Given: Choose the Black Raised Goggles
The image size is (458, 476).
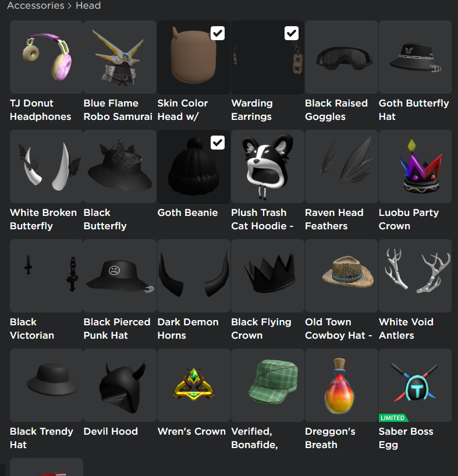Looking at the screenshot, I should [x=342, y=57].
